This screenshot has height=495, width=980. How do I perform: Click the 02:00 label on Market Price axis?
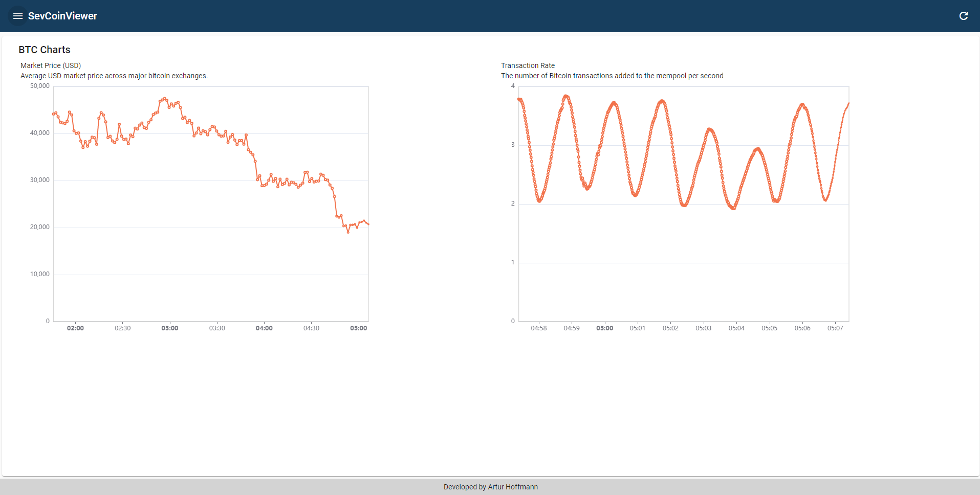click(x=75, y=328)
